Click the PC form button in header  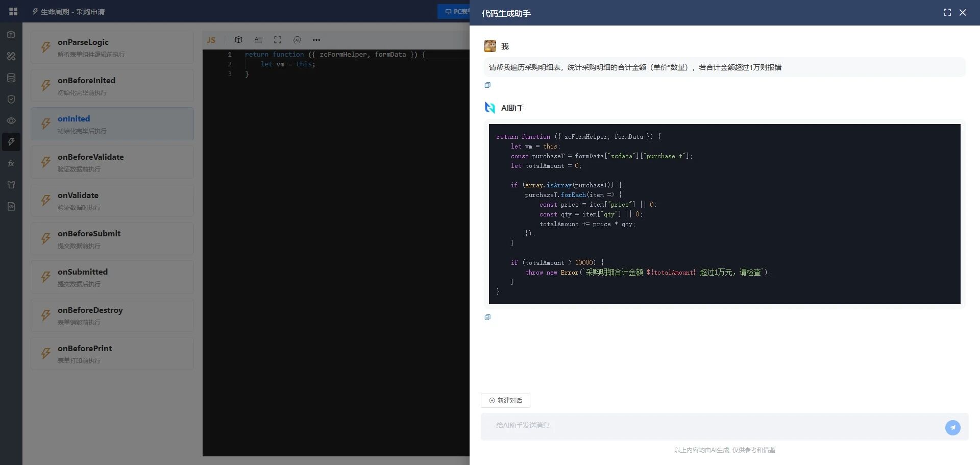(454, 11)
